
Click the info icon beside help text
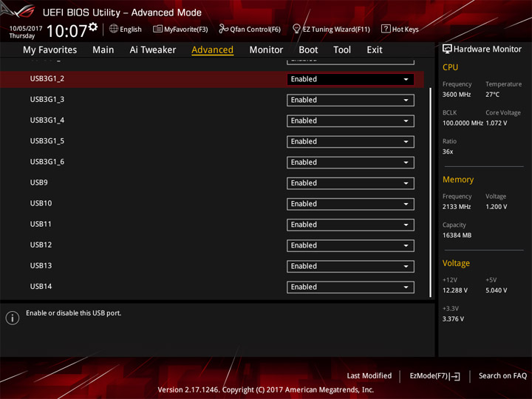click(13, 318)
